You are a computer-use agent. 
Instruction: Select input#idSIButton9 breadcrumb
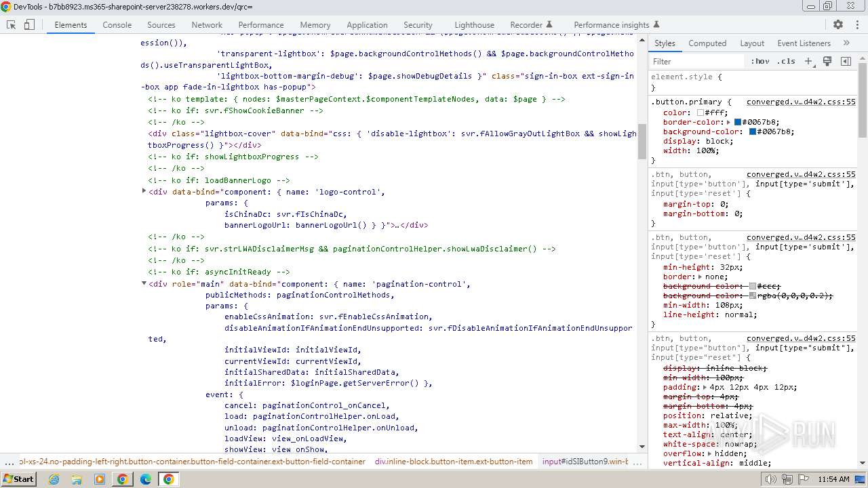(x=585, y=462)
